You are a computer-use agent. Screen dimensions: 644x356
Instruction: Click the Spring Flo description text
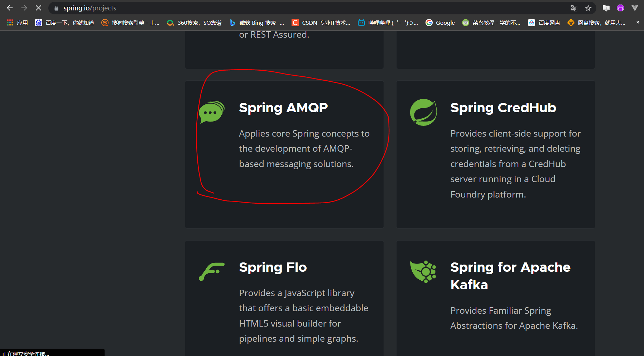(x=304, y=316)
